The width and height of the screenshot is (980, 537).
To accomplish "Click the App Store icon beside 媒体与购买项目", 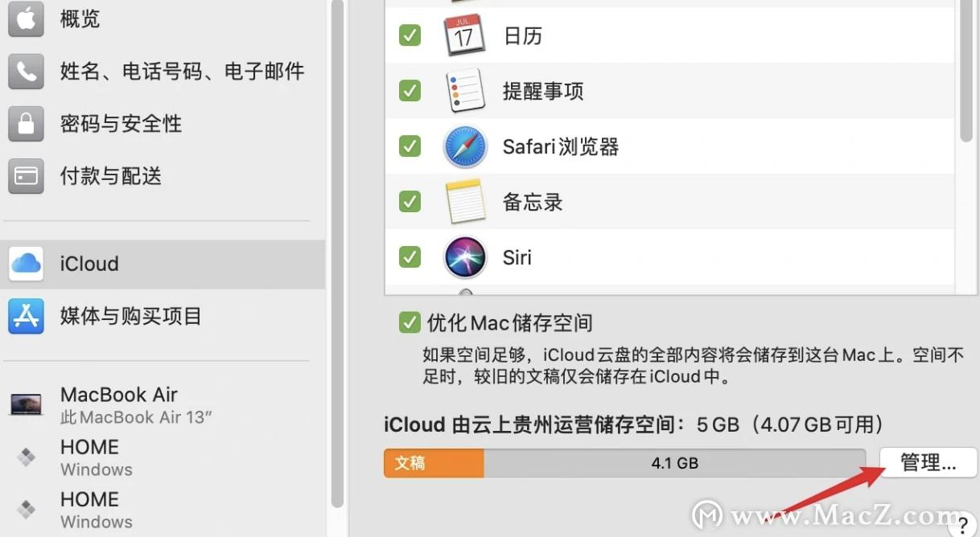I will (x=25, y=316).
